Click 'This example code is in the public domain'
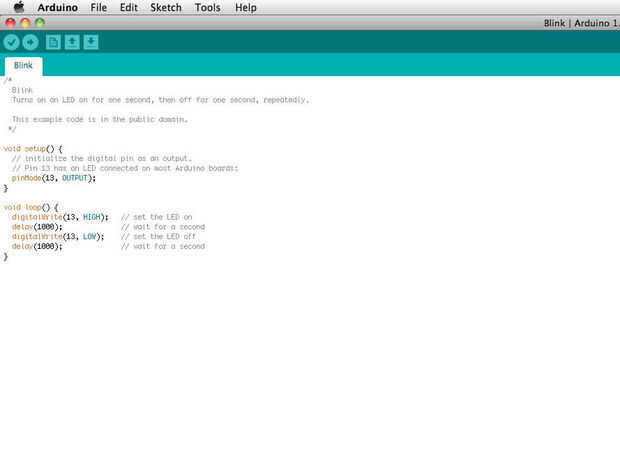 pyautogui.click(x=100, y=119)
